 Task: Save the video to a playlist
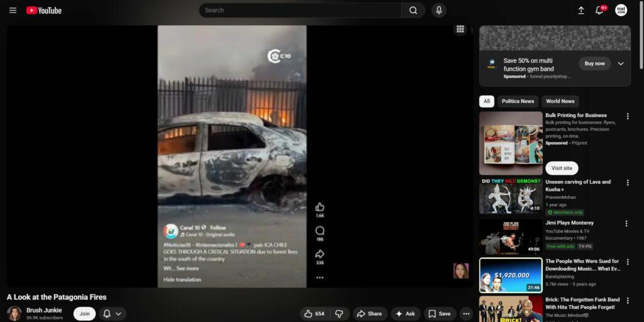440,313
